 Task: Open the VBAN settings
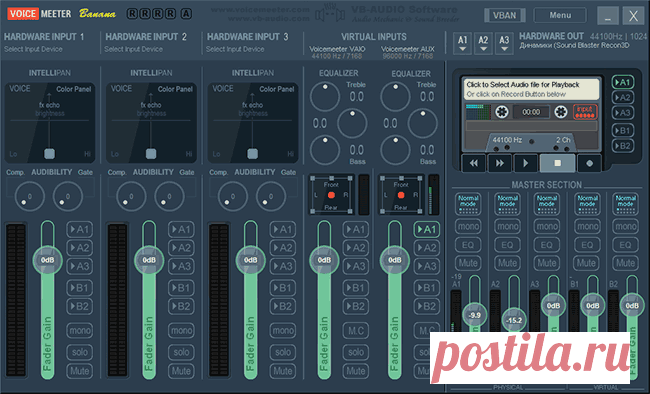point(504,15)
